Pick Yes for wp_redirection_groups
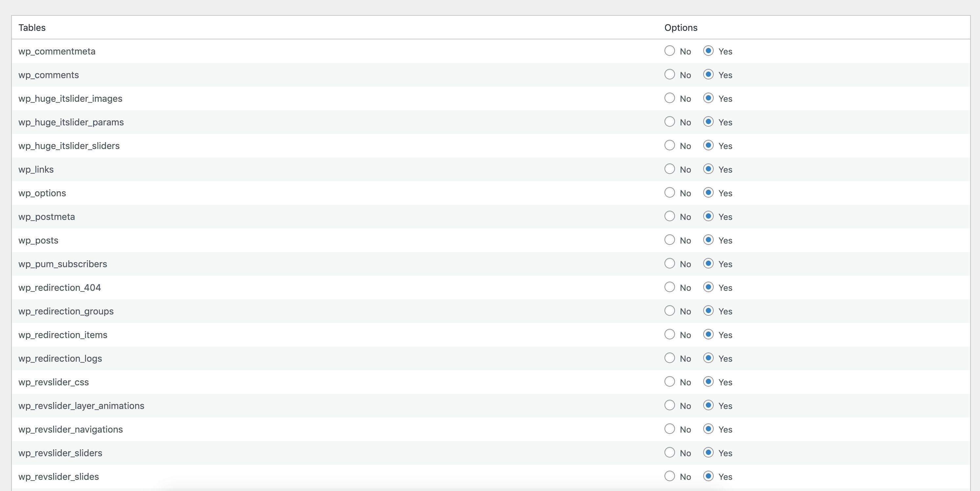 pyautogui.click(x=708, y=310)
